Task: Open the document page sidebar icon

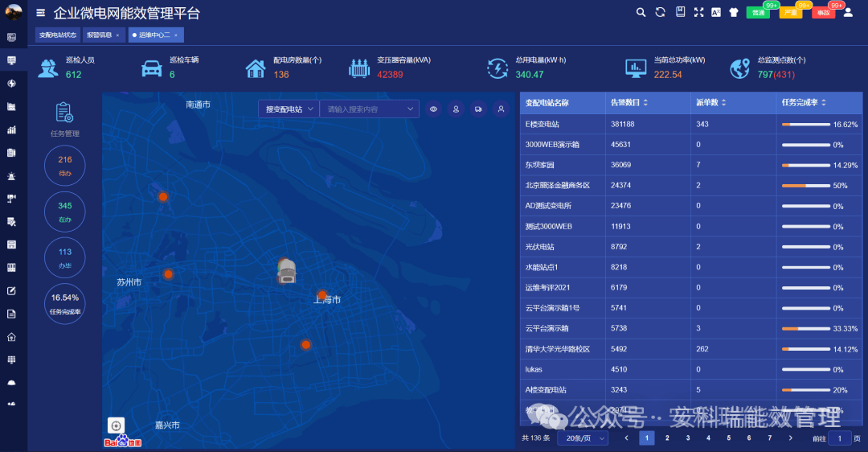Action: [11, 314]
